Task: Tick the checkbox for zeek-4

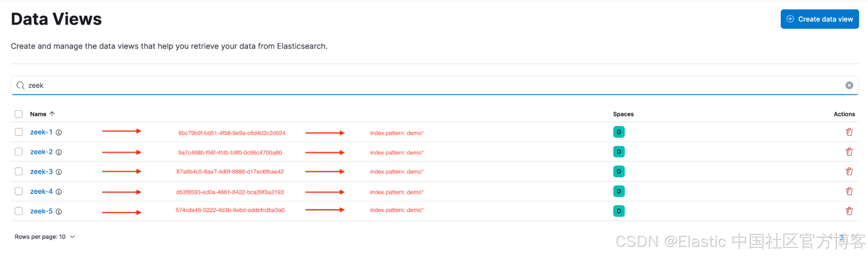Action: click(19, 191)
